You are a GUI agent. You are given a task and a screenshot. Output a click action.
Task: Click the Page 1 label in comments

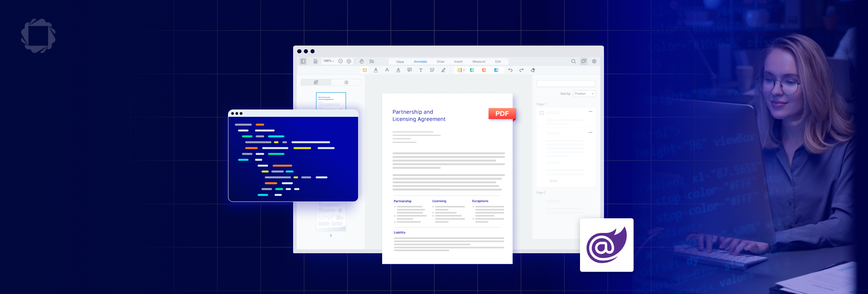point(541,104)
